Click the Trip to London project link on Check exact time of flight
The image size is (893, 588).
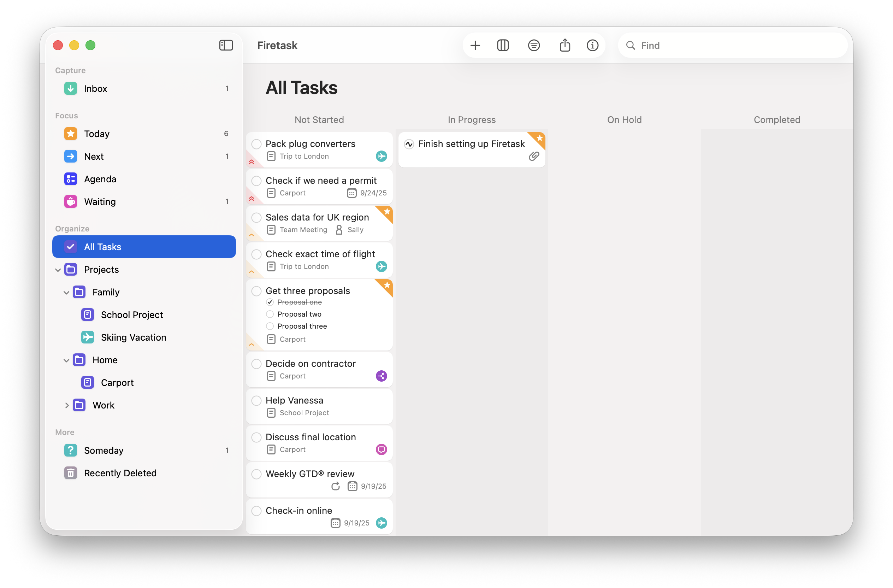pyautogui.click(x=304, y=266)
